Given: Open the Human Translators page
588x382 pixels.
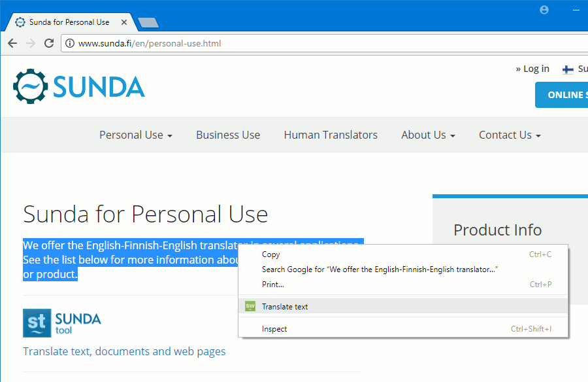Looking at the screenshot, I should [331, 135].
